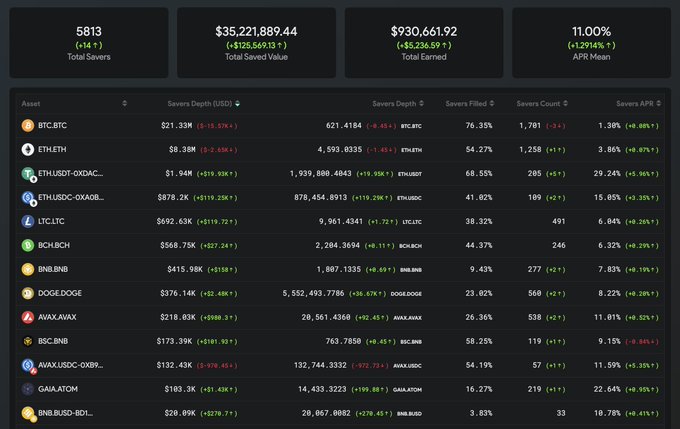Click the Savers APR header label
The height and width of the screenshot is (429, 680).
coord(634,104)
